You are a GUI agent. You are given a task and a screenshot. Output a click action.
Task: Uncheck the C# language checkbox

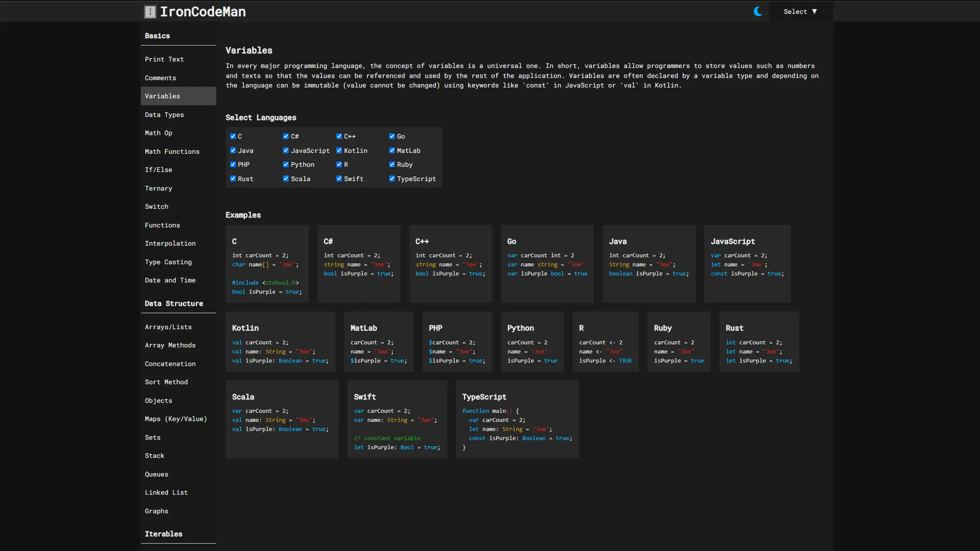tap(286, 136)
